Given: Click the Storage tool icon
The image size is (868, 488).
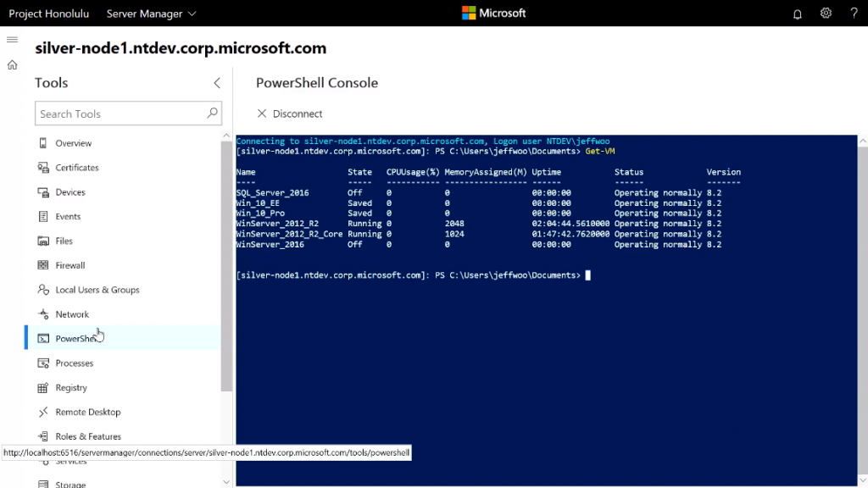Looking at the screenshot, I should 43,484.
